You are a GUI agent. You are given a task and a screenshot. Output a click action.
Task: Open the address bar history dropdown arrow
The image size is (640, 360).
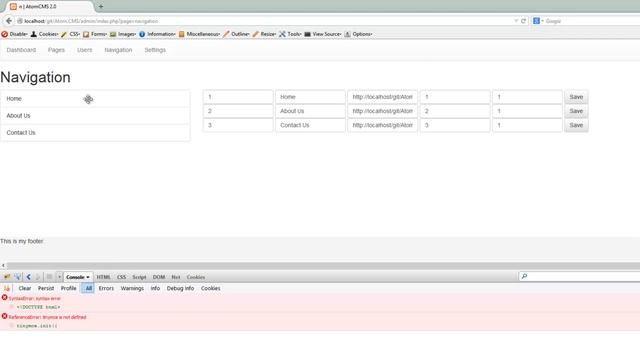(x=516, y=21)
